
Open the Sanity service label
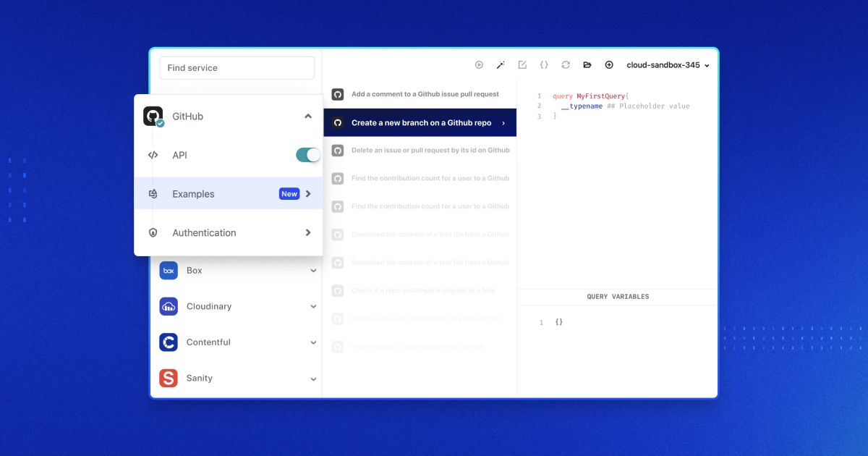[200, 378]
